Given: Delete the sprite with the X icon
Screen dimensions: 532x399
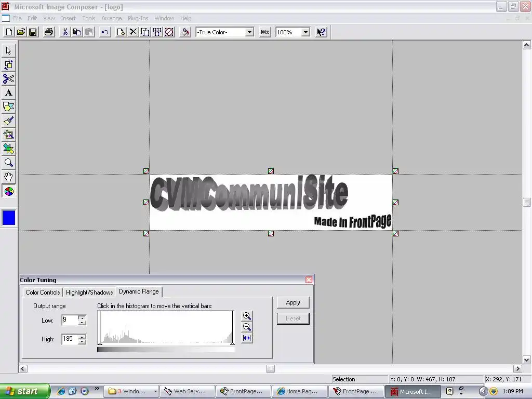Looking at the screenshot, I should point(133,32).
